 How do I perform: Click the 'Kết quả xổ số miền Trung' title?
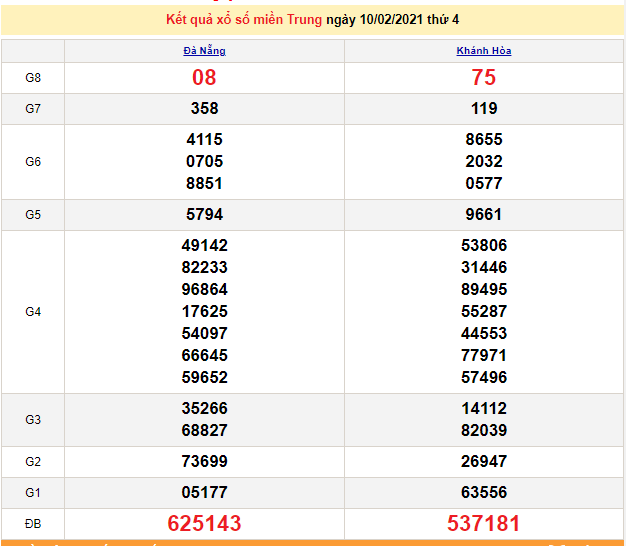click(244, 20)
